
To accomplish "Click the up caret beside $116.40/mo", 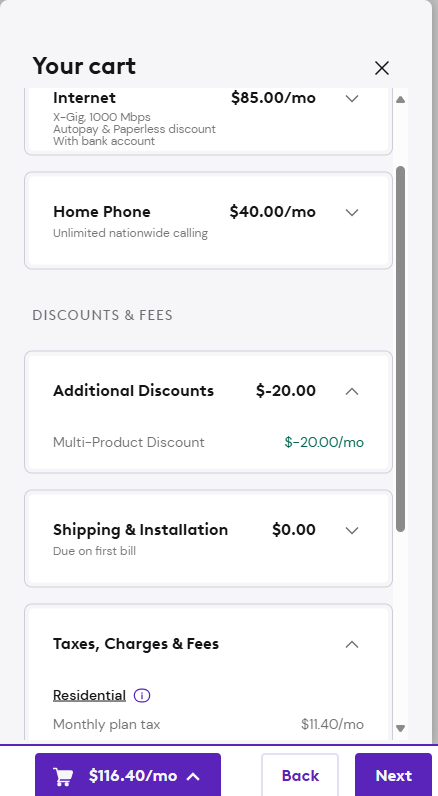I will [x=193, y=776].
